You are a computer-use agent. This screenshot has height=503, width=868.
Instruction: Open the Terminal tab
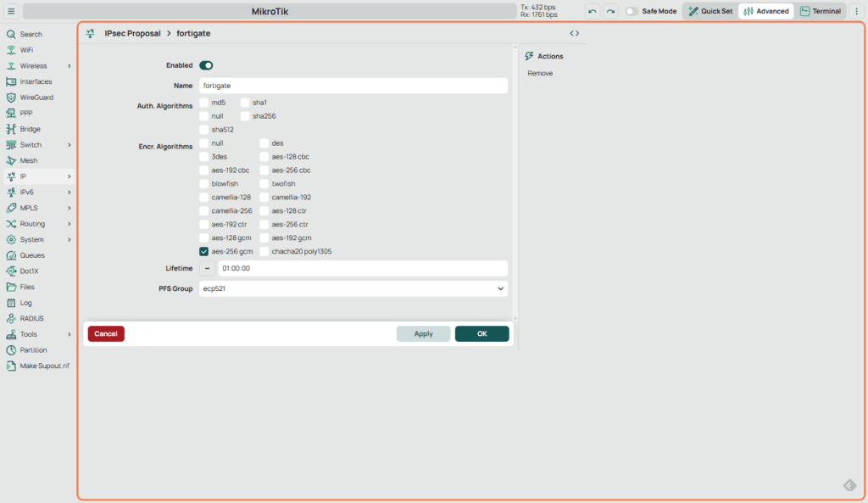pyautogui.click(x=821, y=11)
